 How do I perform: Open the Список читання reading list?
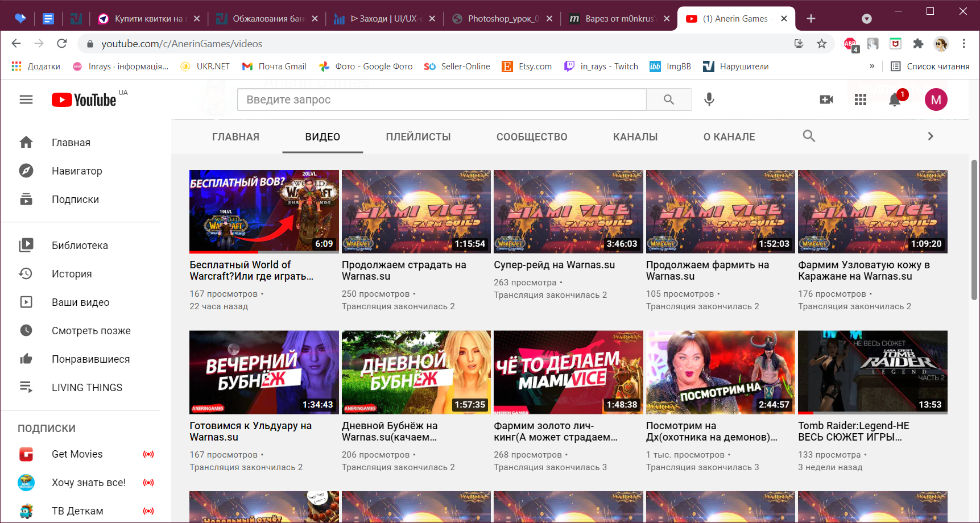point(930,67)
